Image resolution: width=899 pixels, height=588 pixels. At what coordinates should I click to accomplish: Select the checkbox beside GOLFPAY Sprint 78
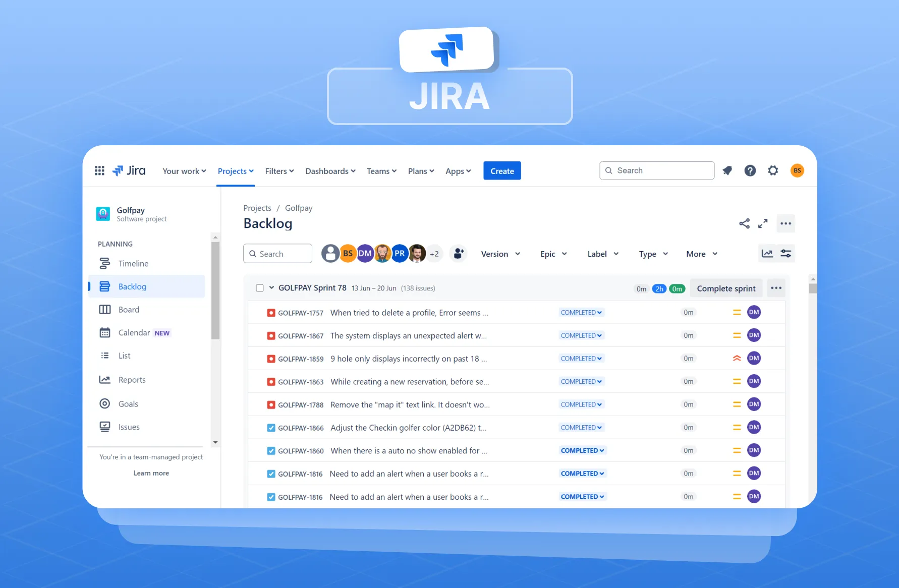click(259, 287)
